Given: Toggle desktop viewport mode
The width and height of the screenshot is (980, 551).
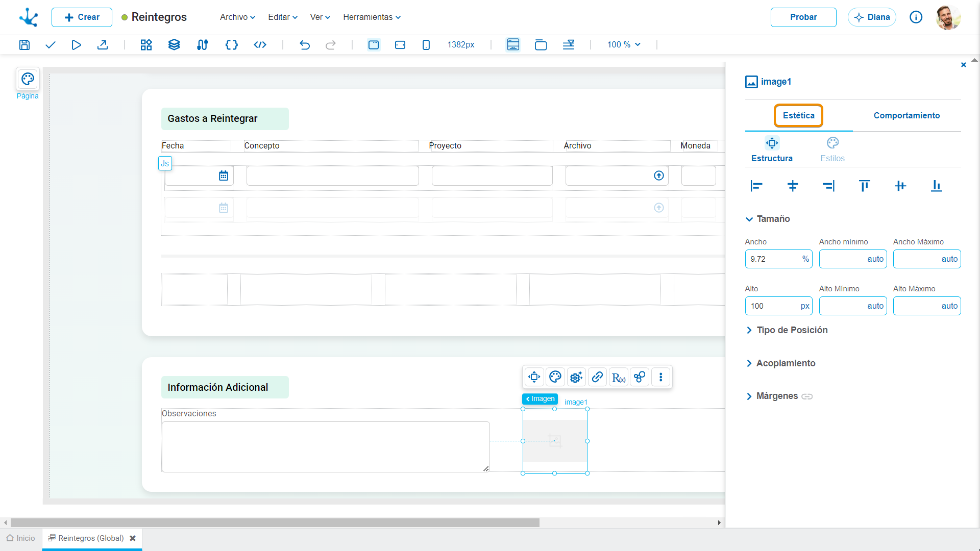Looking at the screenshot, I should pyautogui.click(x=374, y=45).
